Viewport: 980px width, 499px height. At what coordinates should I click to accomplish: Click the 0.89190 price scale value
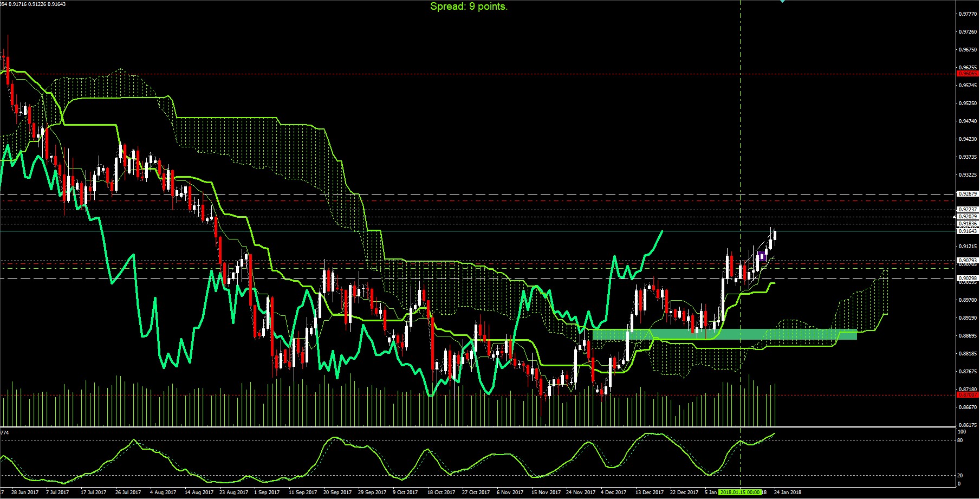[x=968, y=318]
